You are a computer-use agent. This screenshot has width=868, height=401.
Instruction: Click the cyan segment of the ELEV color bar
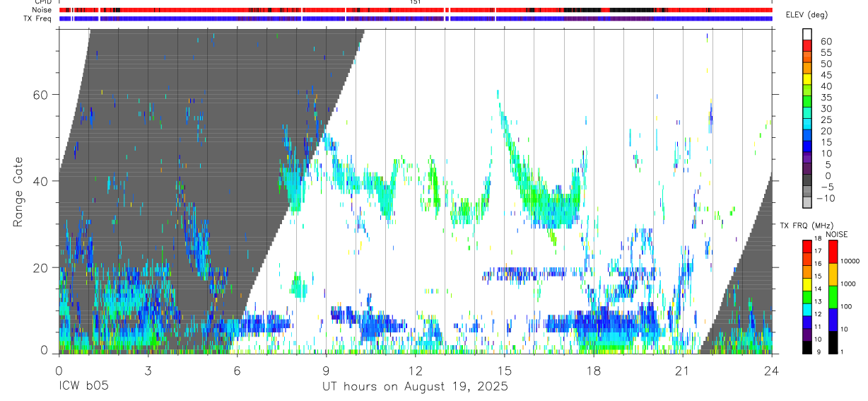coord(807,124)
